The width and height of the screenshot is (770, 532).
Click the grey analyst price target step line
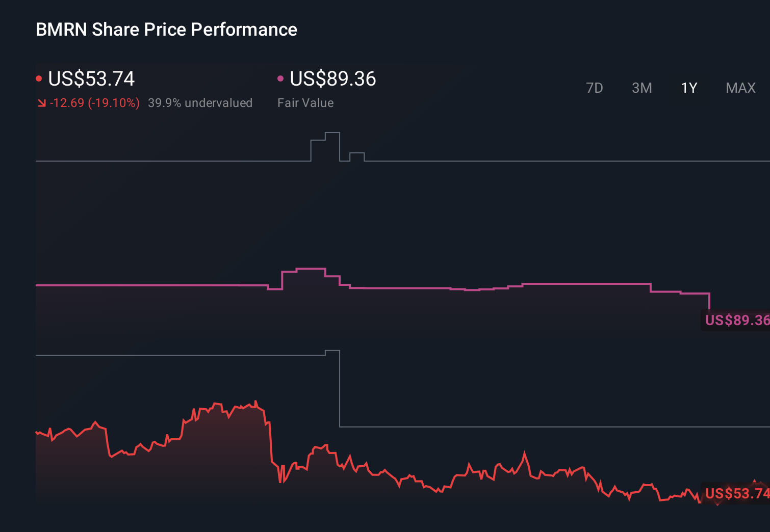click(459, 161)
